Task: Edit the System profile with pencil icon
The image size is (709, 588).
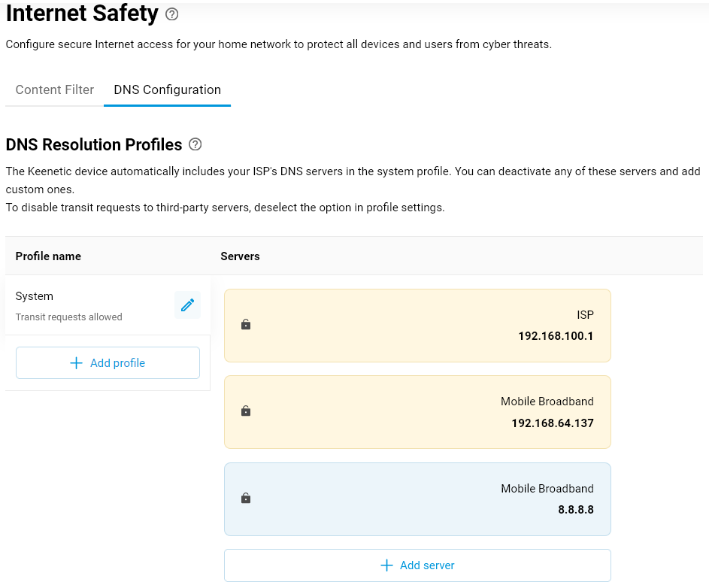Action: pos(187,305)
